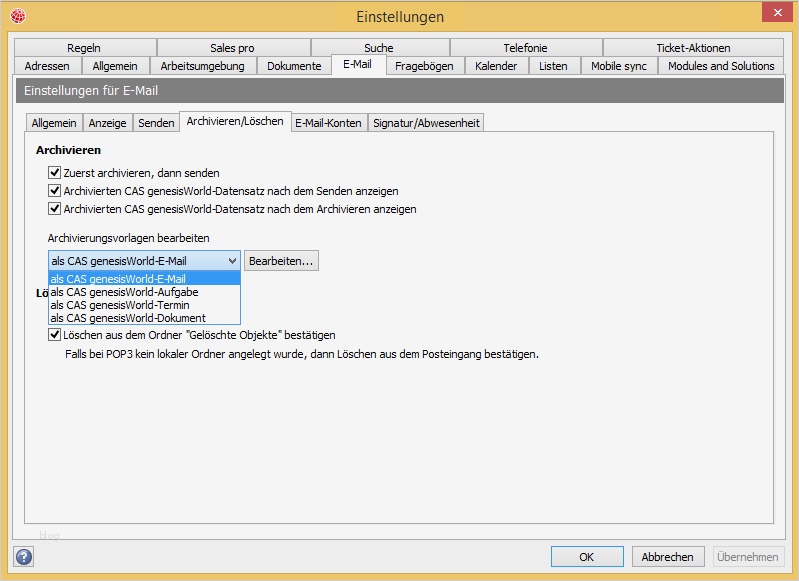Close the Einstellungen dialog with the X
799x581 pixels.
click(x=777, y=13)
